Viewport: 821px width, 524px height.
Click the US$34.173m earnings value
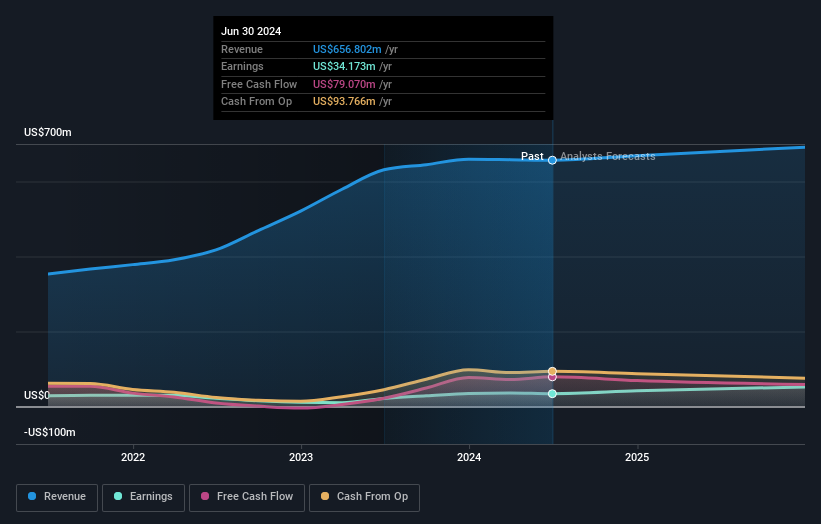344,66
